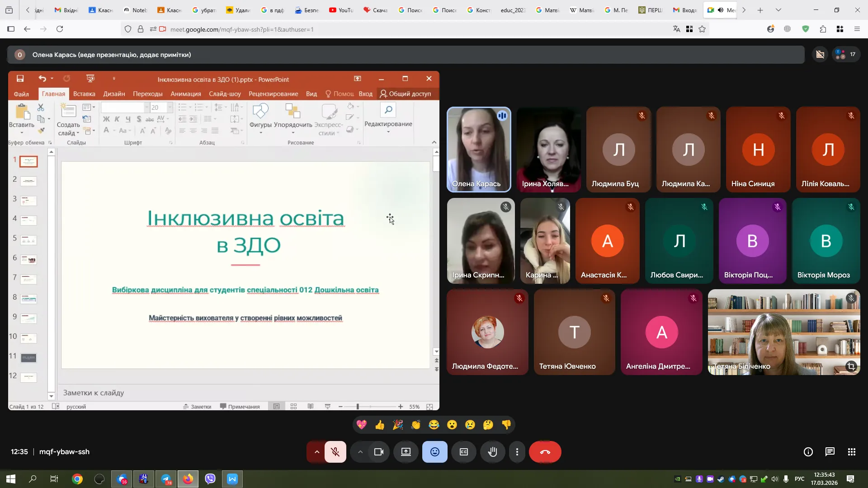The image size is (868, 488).
Task: Switch to the YouTube browser tab
Action: (341, 10)
